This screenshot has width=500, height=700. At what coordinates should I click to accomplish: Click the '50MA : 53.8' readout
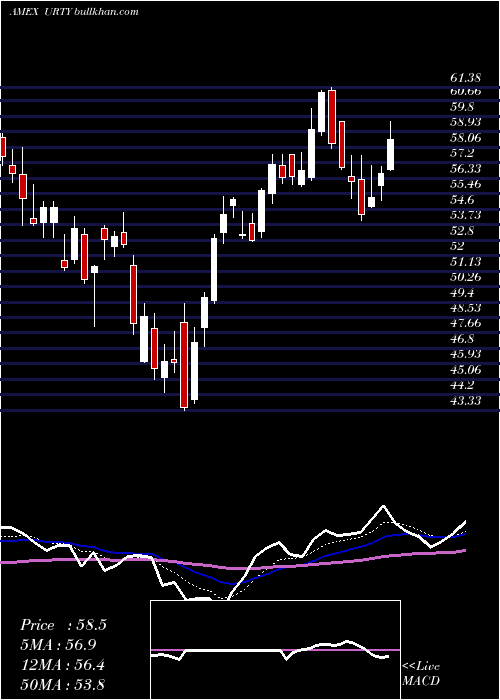coord(63,684)
